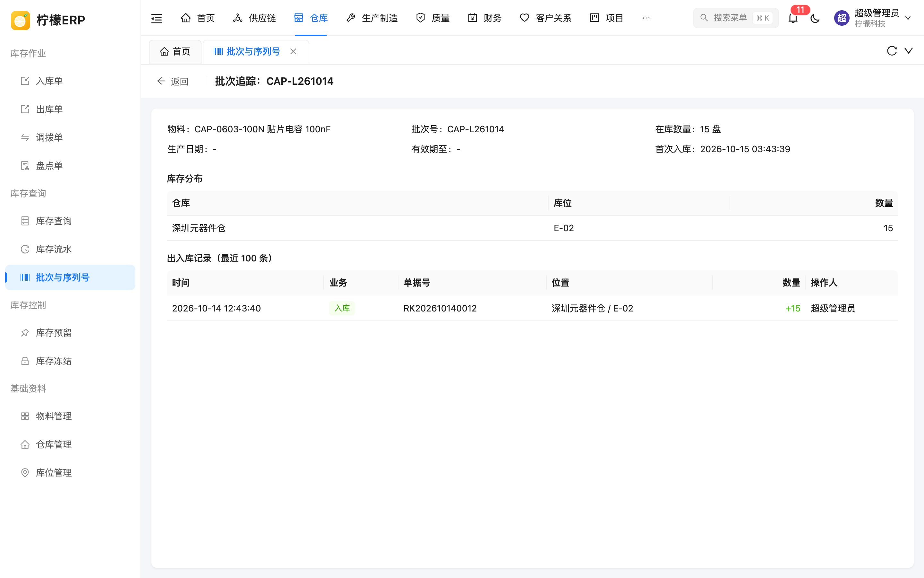
Task: Click the barcode icon beside 批次与序列号 sidebar
Action: tap(25, 277)
